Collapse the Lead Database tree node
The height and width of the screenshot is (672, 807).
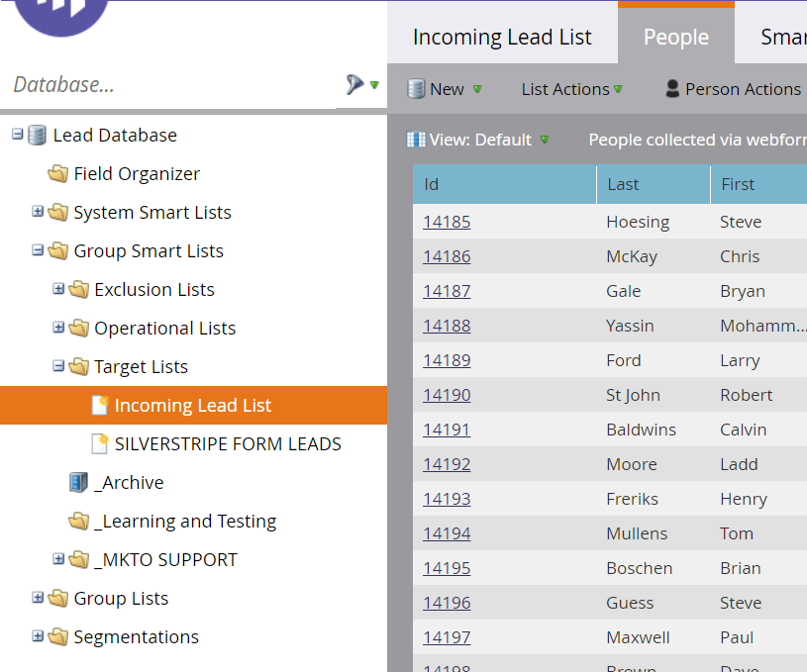pyautogui.click(x=18, y=135)
